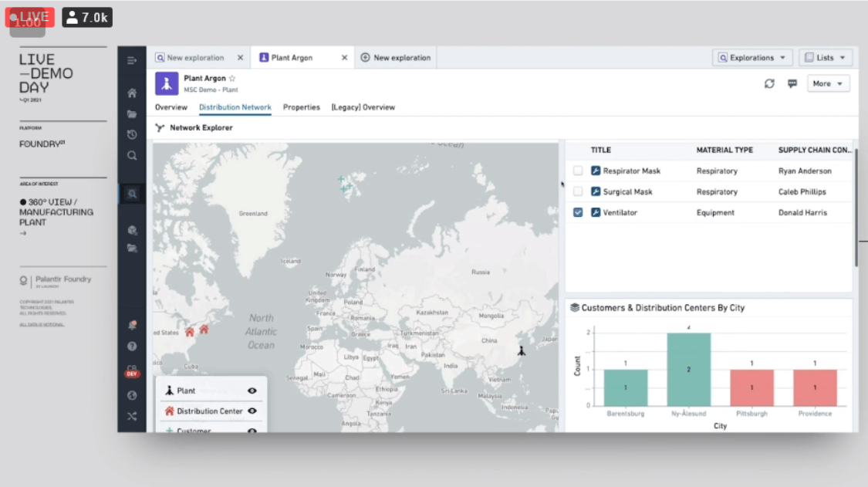Switch to the Properties tab
The width and height of the screenshot is (868, 487).
301,107
